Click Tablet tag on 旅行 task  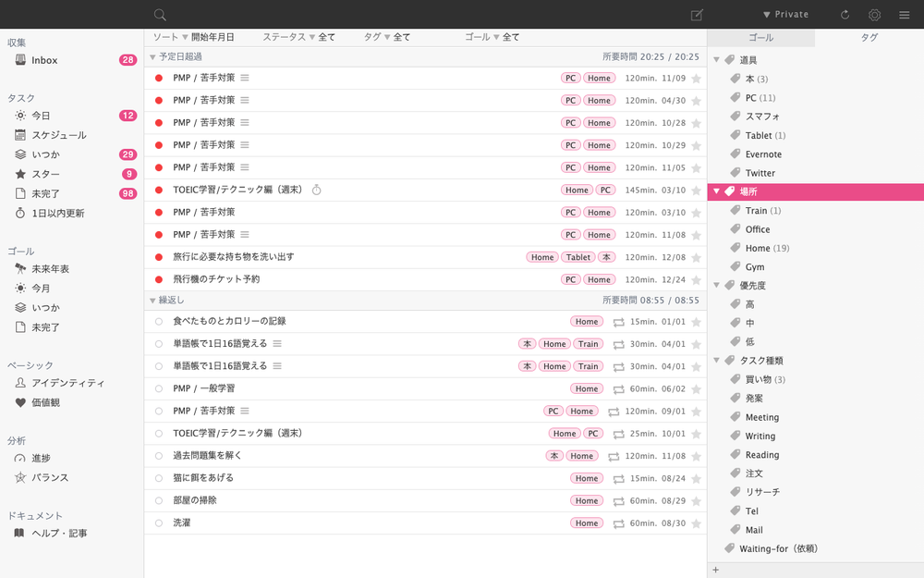[578, 257]
